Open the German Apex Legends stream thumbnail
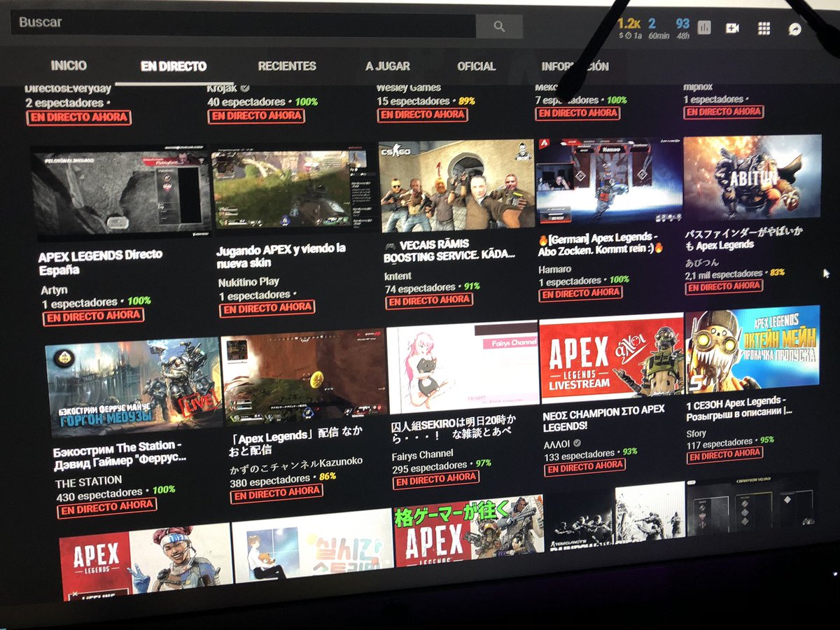This screenshot has height=630, width=840. click(x=608, y=183)
